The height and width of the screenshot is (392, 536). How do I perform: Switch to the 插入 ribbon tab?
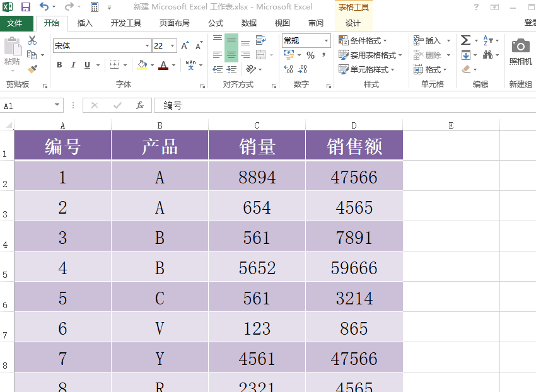tap(85, 23)
